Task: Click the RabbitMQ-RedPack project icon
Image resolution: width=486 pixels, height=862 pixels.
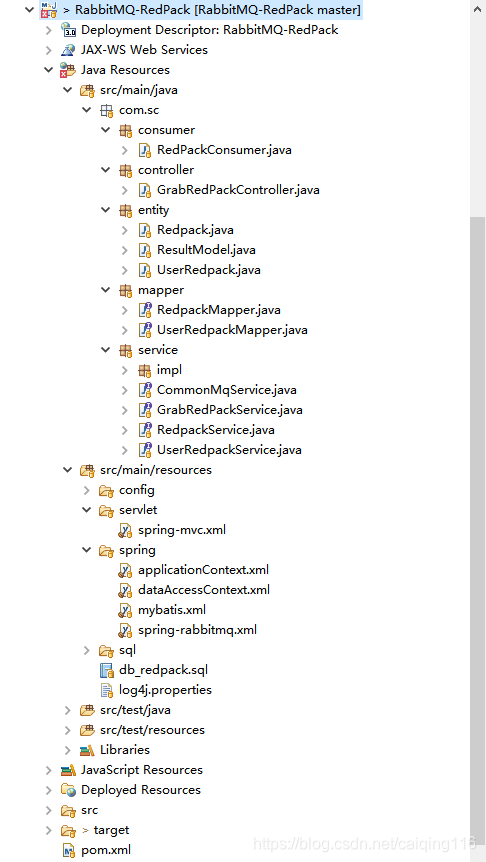Action: pos(48,10)
